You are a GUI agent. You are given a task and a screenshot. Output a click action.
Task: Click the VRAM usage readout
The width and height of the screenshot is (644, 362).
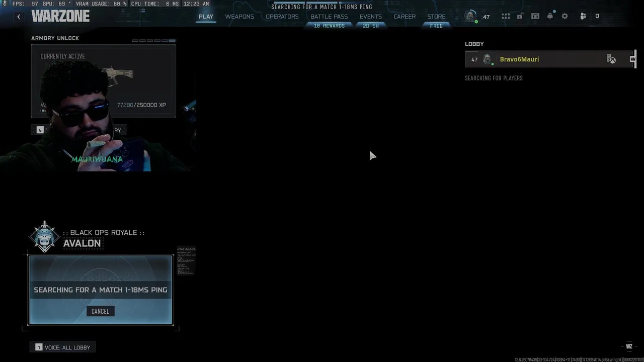tap(102, 4)
